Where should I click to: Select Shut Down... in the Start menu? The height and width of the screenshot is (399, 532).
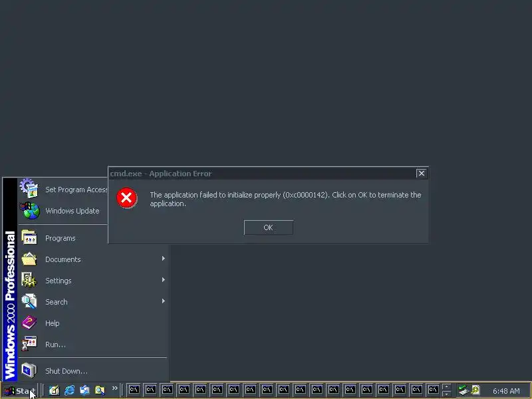(92, 370)
